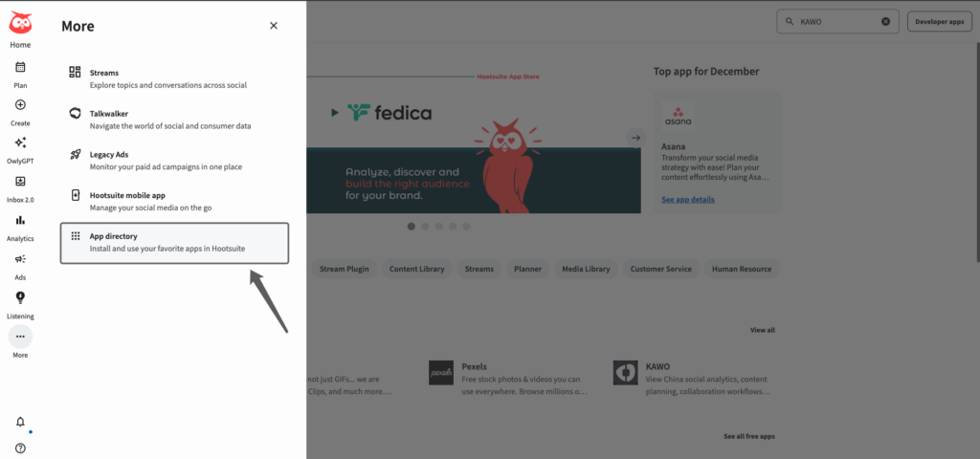Open OwlyGPT sparkle icon

point(20,142)
